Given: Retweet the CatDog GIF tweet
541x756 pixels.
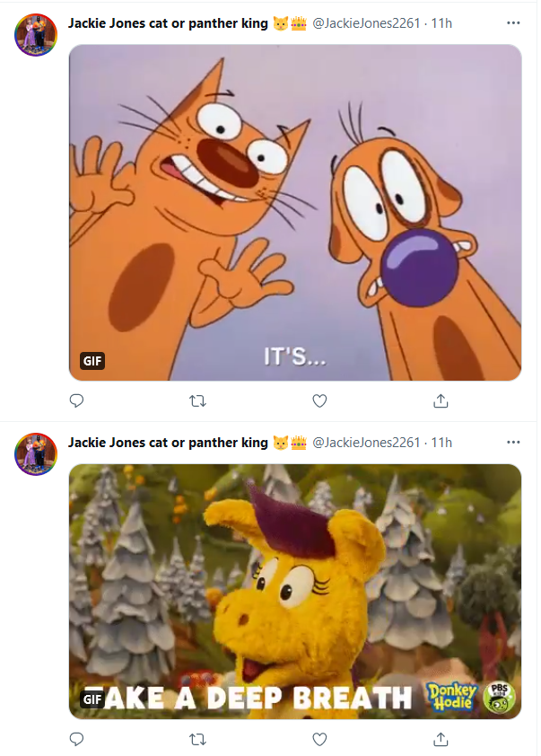Looking at the screenshot, I should click(x=198, y=400).
